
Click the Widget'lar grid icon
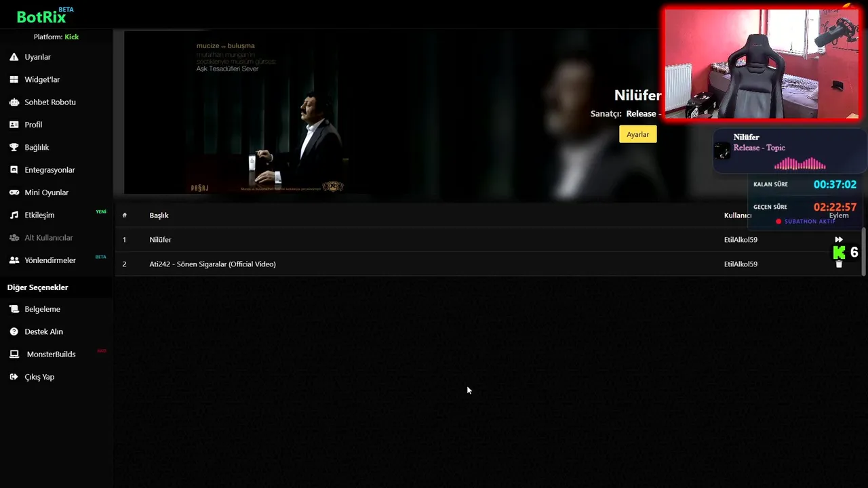pyautogui.click(x=14, y=79)
